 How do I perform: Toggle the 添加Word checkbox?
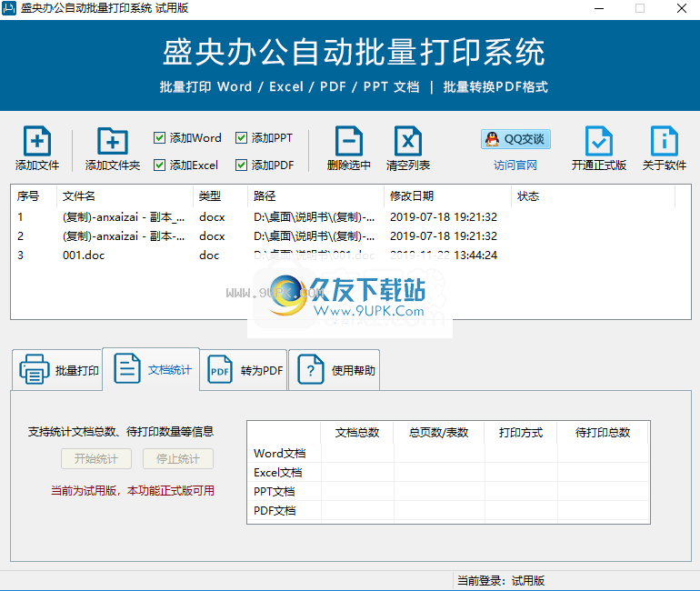159,138
